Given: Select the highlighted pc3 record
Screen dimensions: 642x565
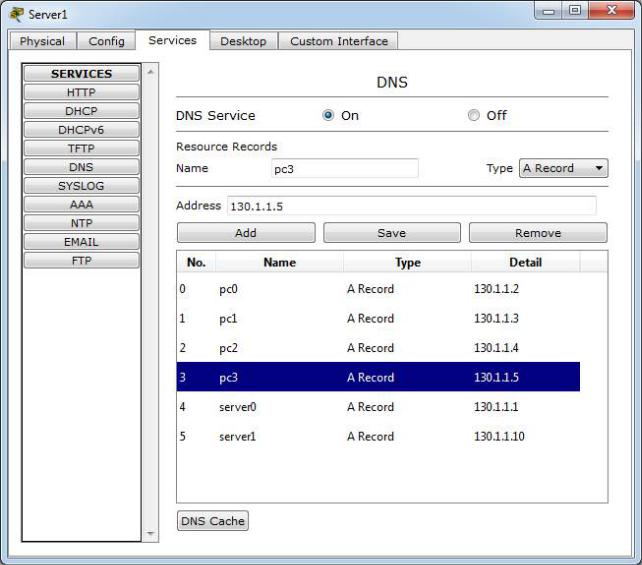Looking at the screenshot, I should [378, 377].
